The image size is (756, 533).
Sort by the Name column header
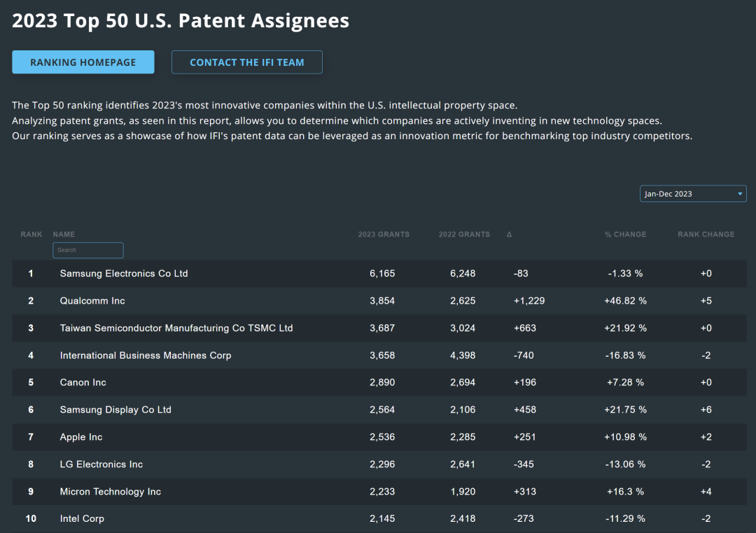pyautogui.click(x=64, y=234)
